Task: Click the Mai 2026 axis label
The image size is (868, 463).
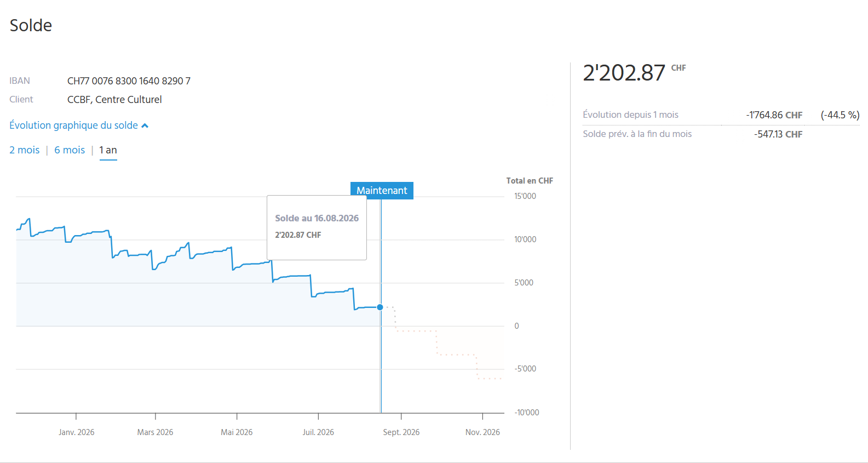Action: pyautogui.click(x=237, y=432)
